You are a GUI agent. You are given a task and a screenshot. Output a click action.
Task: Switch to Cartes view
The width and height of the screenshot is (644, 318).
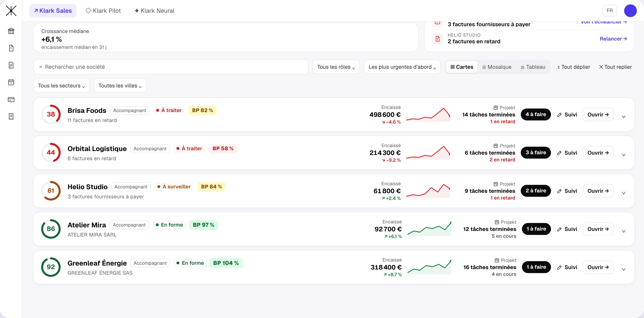pyautogui.click(x=462, y=67)
